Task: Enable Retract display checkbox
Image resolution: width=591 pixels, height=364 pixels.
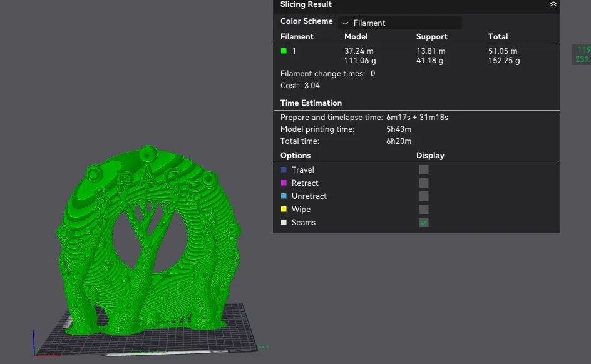Action: (424, 183)
